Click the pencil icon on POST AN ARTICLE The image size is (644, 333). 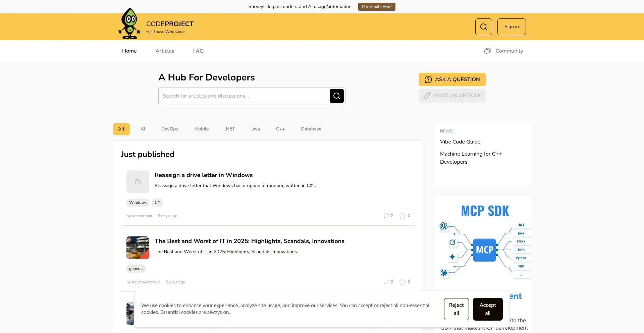(x=427, y=95)
